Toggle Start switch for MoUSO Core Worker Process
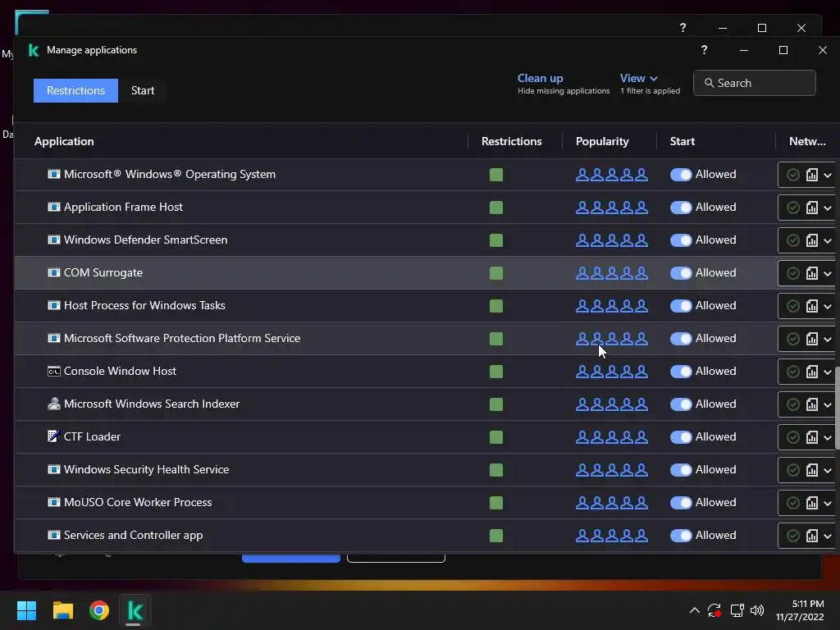 [x=681, y=502]
